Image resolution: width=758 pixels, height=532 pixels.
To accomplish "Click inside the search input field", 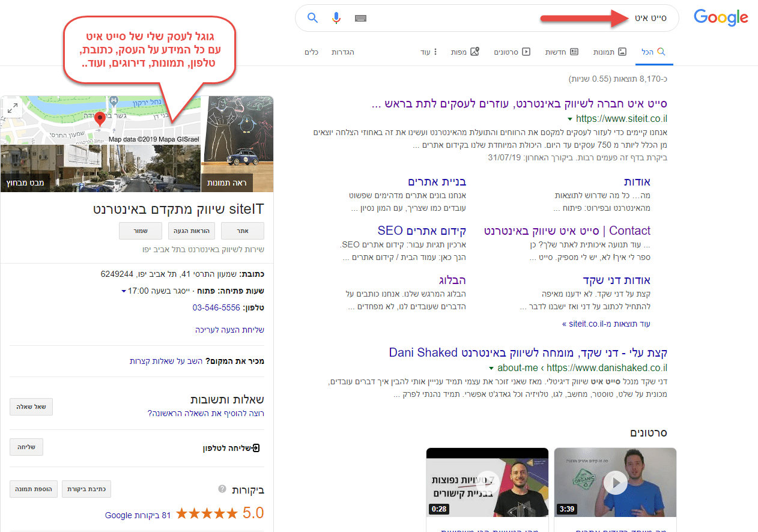I will point(487,18).
